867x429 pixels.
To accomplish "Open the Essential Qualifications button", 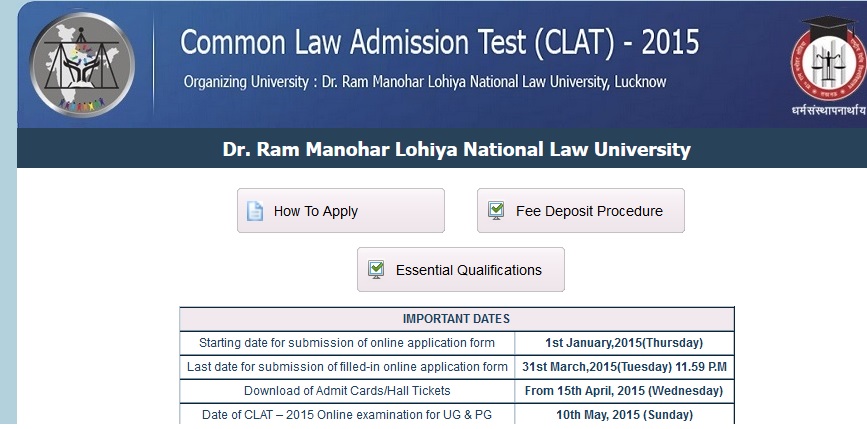I will pos(461,269).
